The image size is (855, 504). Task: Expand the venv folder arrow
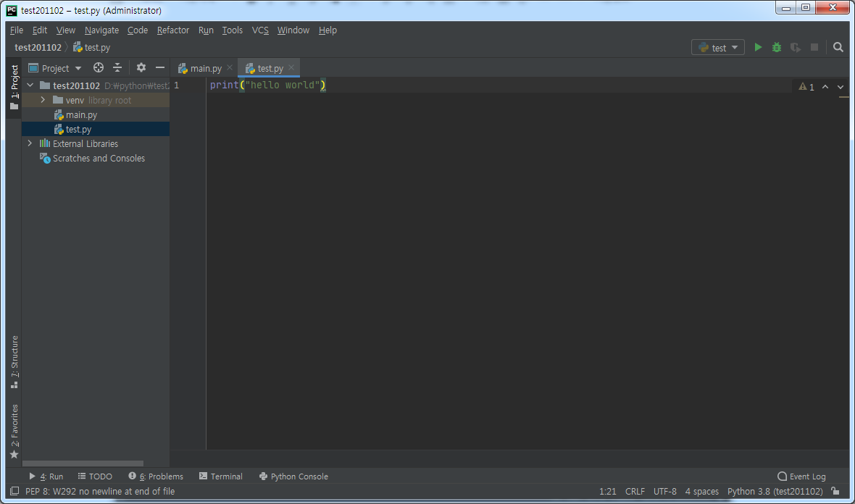tap(43, 100)
